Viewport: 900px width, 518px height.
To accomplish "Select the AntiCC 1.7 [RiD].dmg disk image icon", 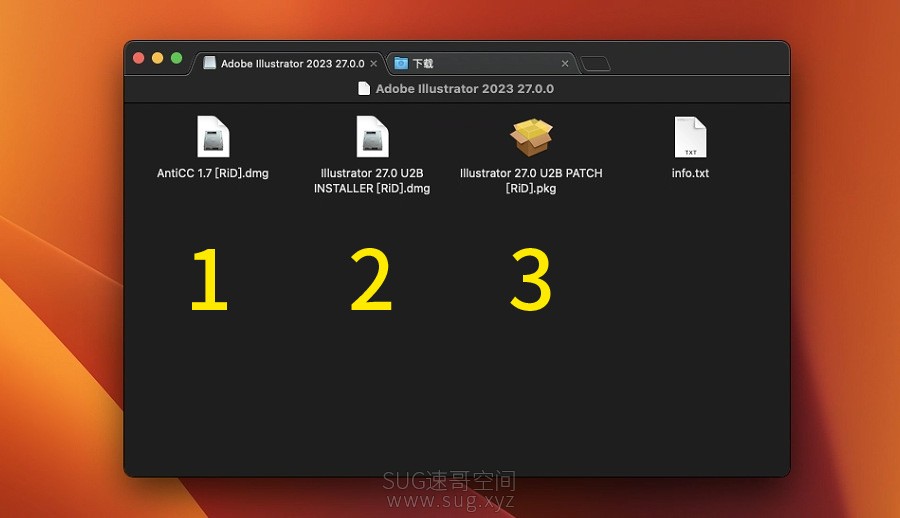I will pyautogui.click(x=213, y=137).
